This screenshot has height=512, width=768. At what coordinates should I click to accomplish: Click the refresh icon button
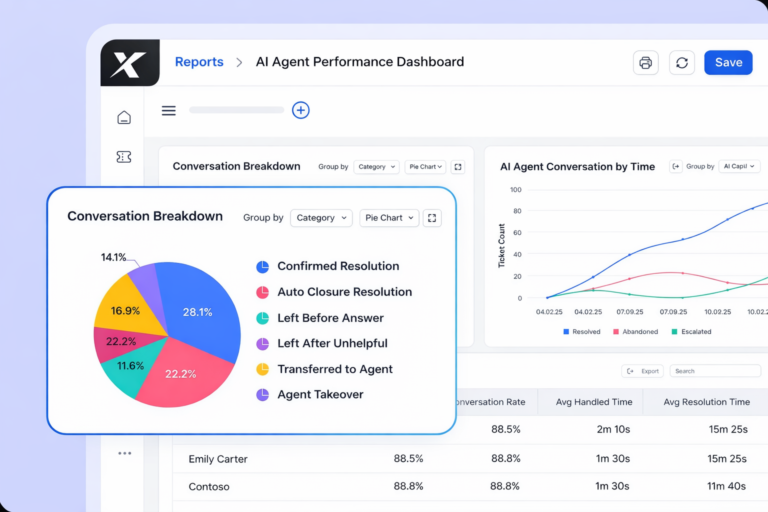coord(682,63)
